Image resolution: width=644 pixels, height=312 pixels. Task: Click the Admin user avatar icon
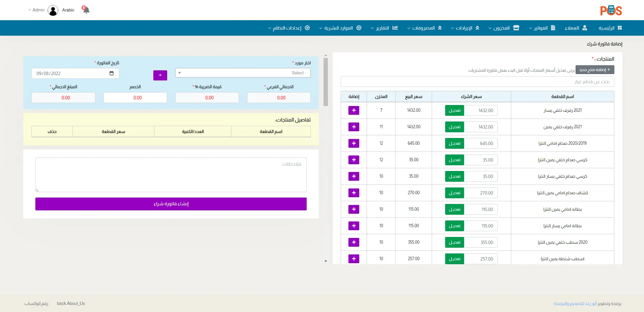[53, 10]
